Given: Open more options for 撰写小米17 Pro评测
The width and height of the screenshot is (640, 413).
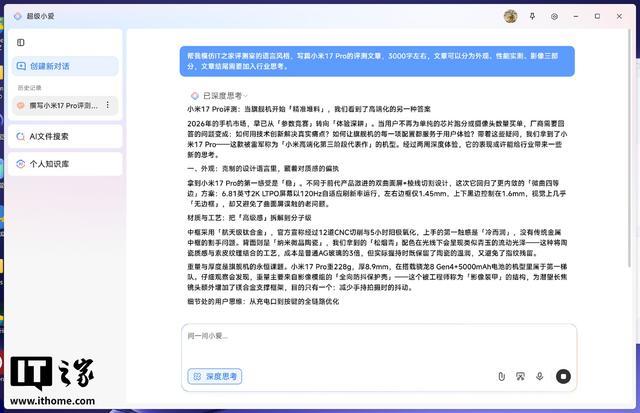Looking at the screenshot, I should click(x=108, y=105).
